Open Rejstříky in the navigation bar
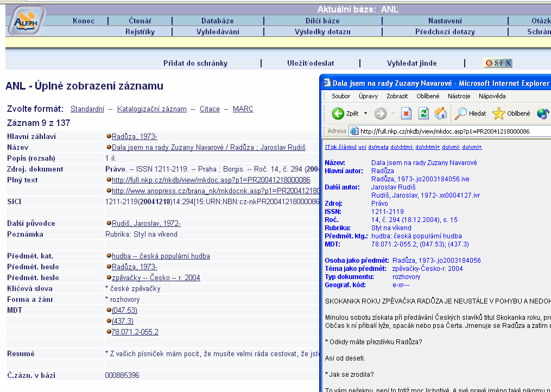Screen dimensions: 551x392 click(x=140, y=31)
